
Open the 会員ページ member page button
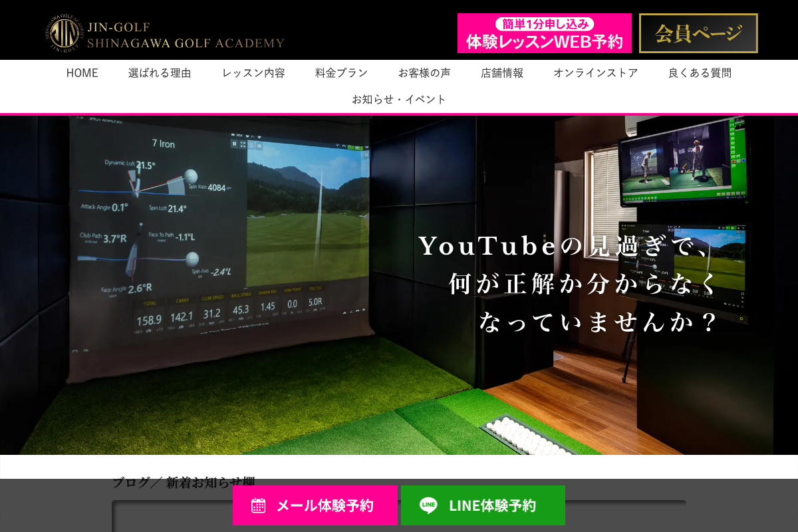tap(698, 33)
